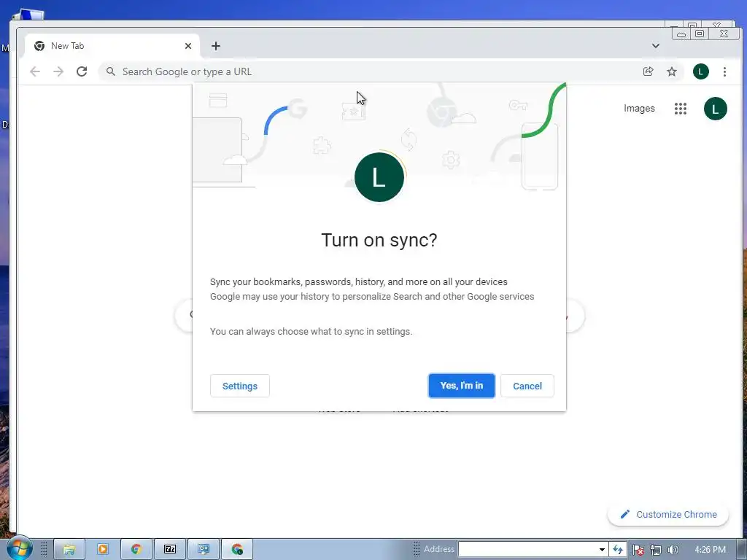747x560 pixels.
Task: Reload the current page
Action: (82, 71)
